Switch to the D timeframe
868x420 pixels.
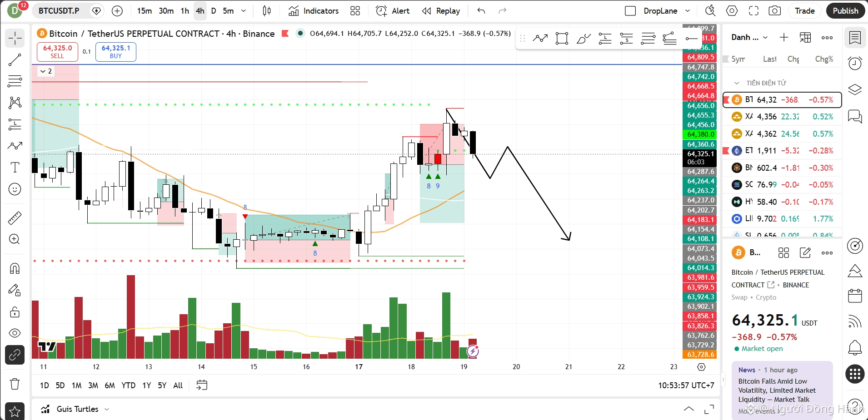214,11
